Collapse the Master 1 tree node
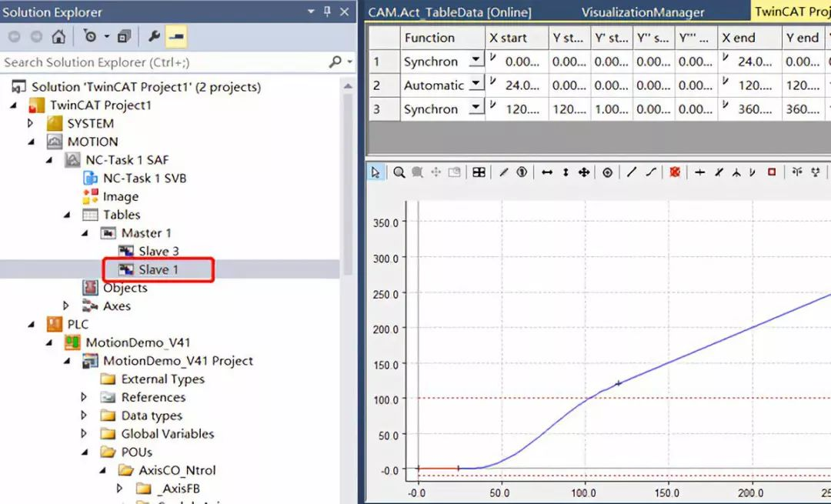This screenshot has width=831, height=504. [x=85, y=233]
